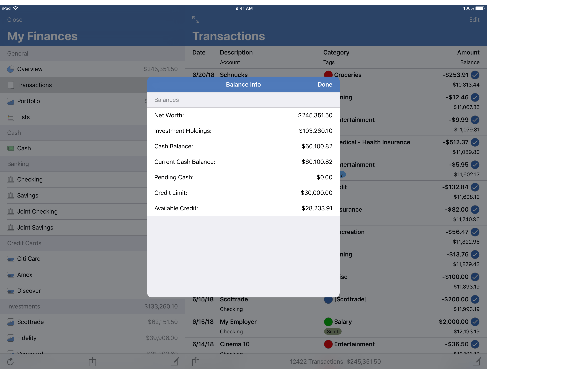The height and width of the screenshot is (374, 588).
Task: Click the new transaction compose icon
Action: coord(476,361)
